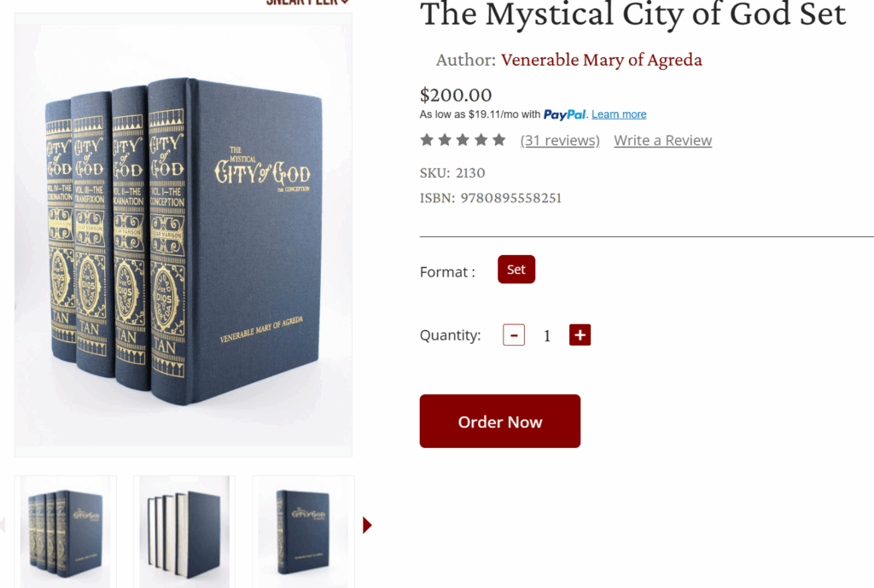This screenshot has width=874, height=588.
Task: Click the quantity value field
Action: 547,335
